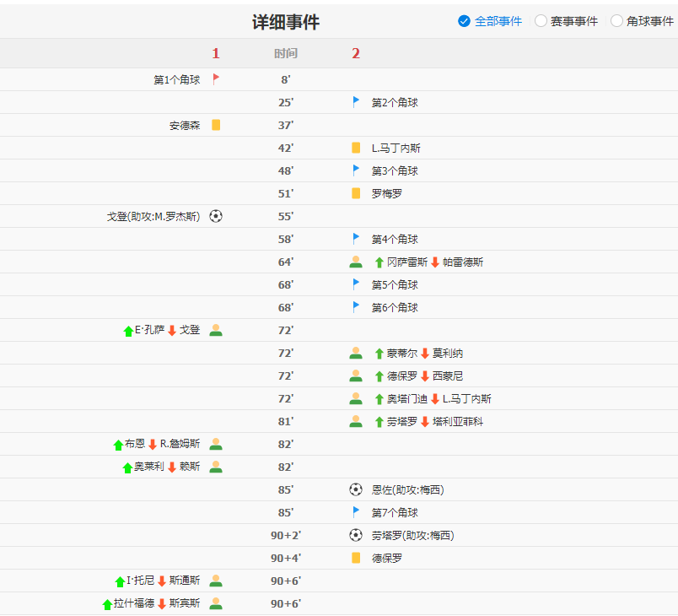Click substitution icon at 81' 劳塔罗 row
This screenshot has width=678, height=616.
coord(356,421)
